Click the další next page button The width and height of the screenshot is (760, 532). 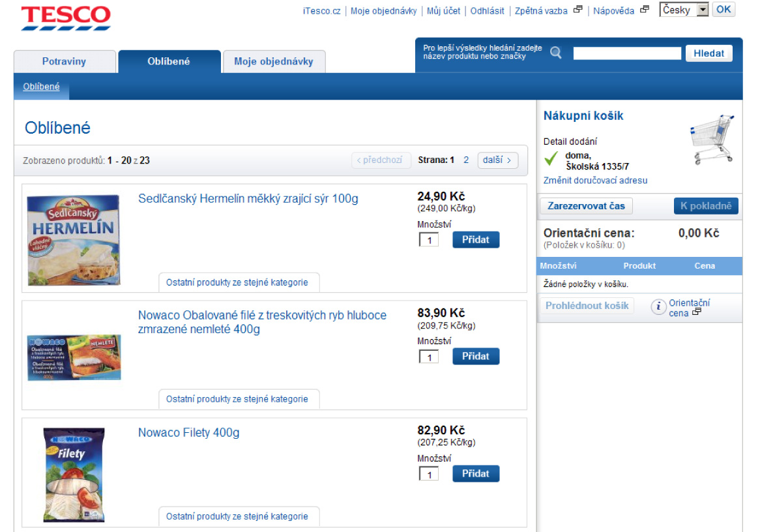click(x=498, y=160)
